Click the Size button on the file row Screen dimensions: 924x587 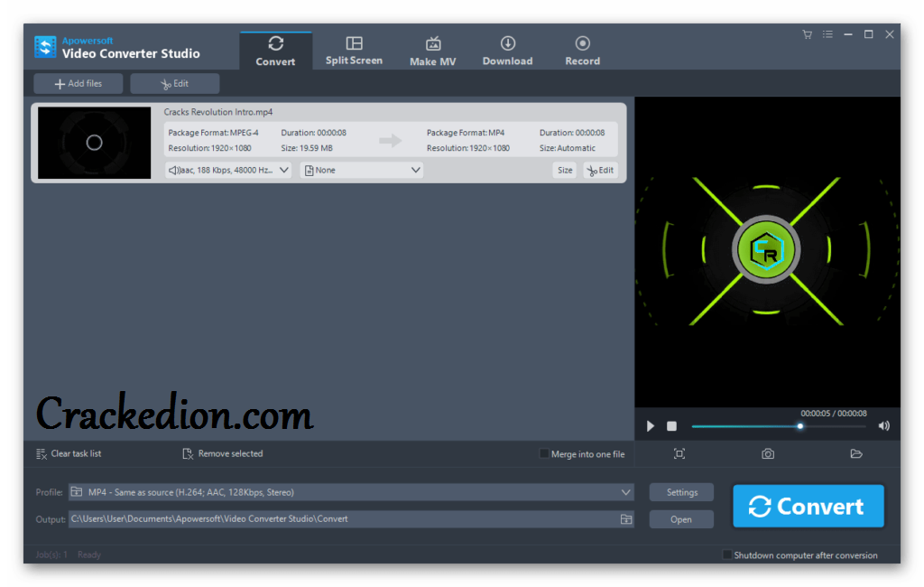point(565,170)
